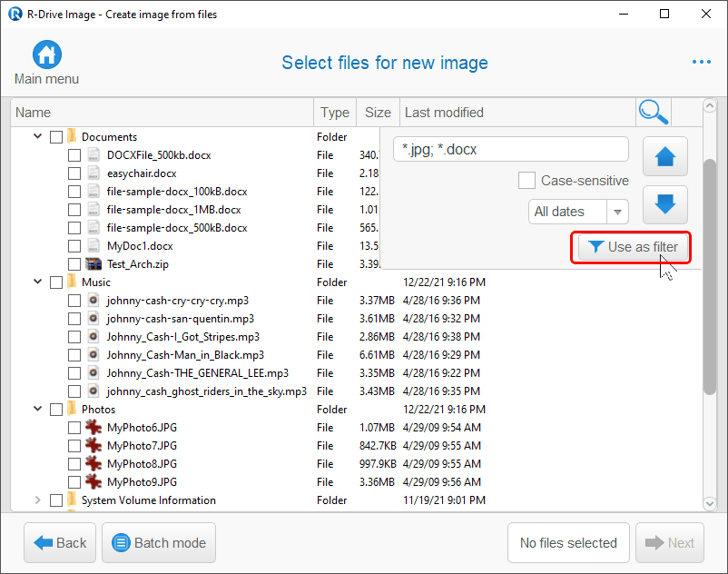Click the file-sample-docx_1MB.docx document icon
Image resolution: width=728 pixels, height=574 pixels.
[x=93, y=210]
